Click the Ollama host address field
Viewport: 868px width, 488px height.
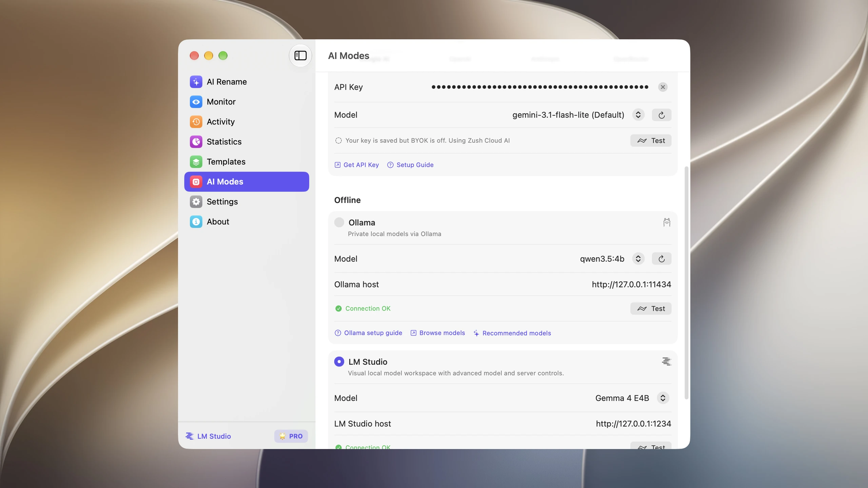[x=631, y=284]
